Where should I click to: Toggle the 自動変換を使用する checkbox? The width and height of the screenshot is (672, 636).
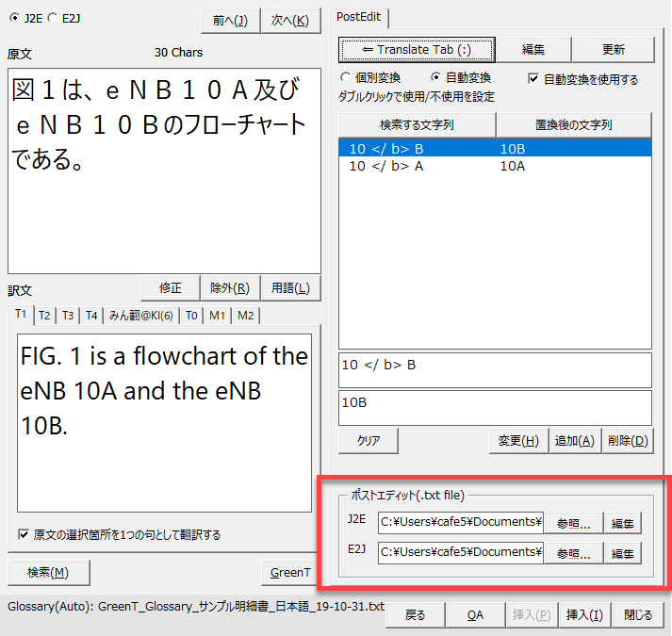[x=533, y=79]
